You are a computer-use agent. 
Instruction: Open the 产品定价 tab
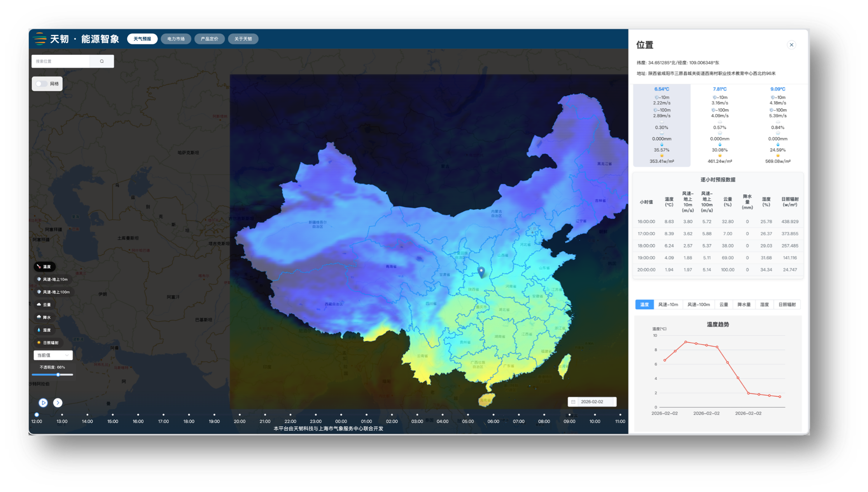click(x=209, y=39)
